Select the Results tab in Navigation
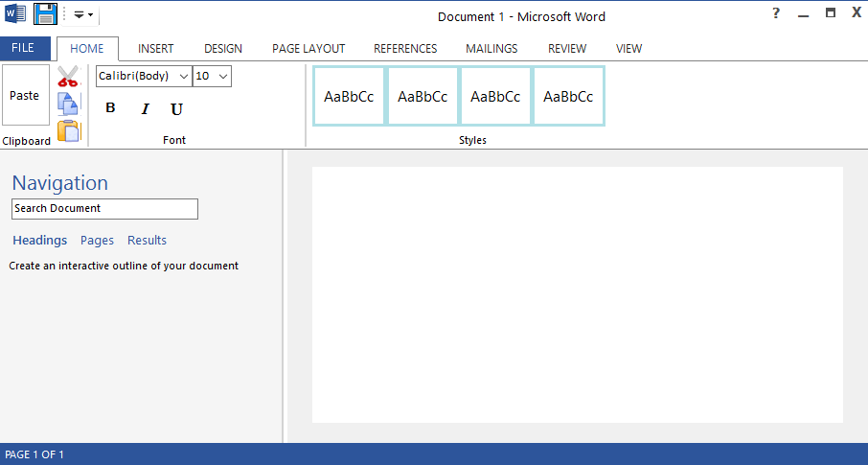This screenshot has width=868, height=465. (x=147, y=241)
